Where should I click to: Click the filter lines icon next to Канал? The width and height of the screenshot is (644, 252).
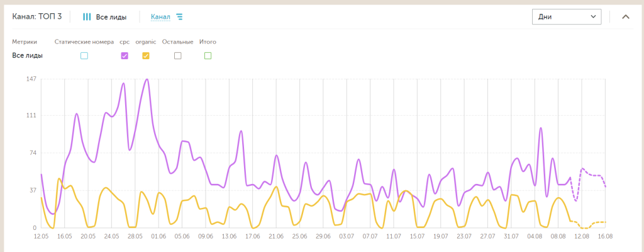(179, 17)
